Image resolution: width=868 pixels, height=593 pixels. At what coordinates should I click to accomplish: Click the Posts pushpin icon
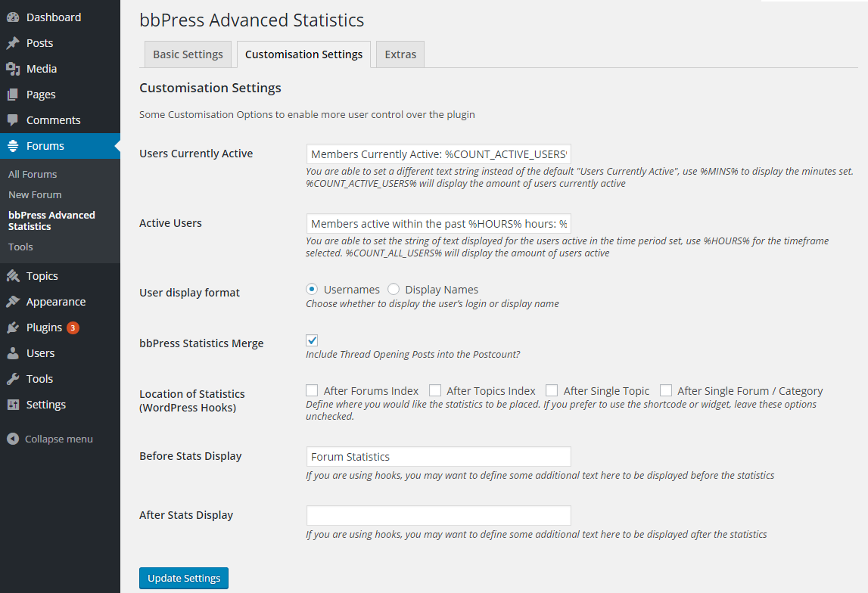[13, 43]
